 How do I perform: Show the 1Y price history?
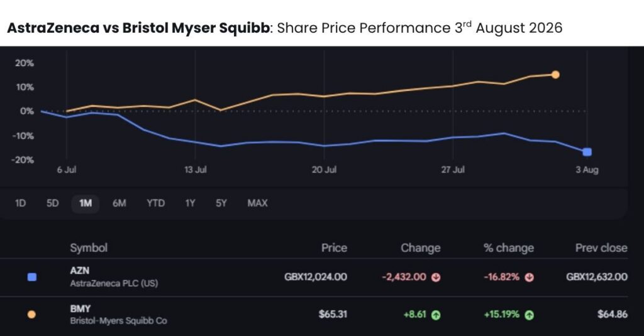pyautogui.click(x=190, y=203)
